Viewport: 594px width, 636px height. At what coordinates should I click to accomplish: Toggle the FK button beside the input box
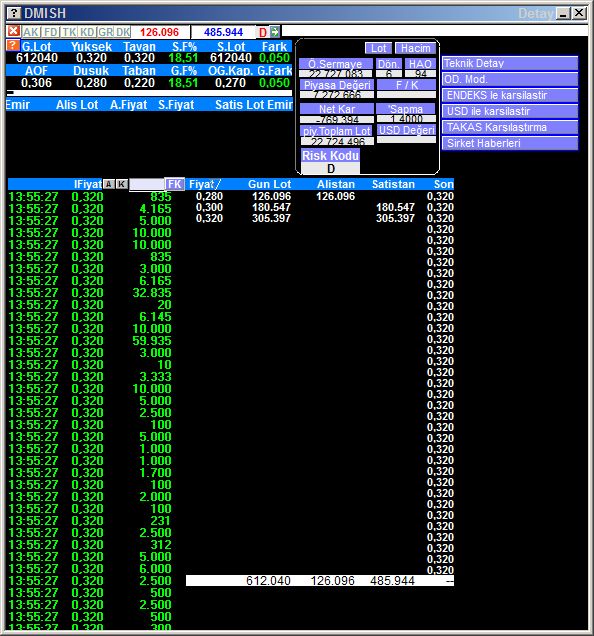pyautogui.click(x=174, y=184)
